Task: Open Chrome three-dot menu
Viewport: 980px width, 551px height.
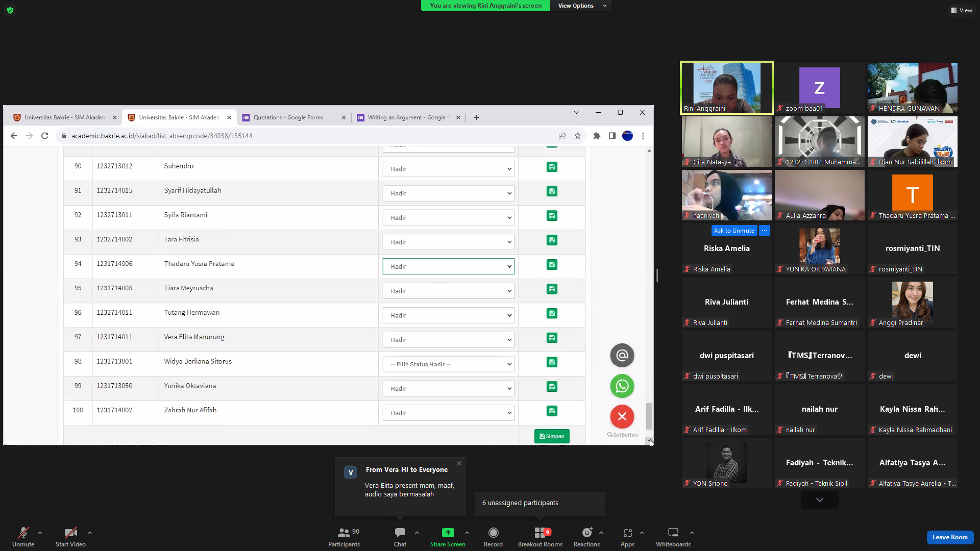Action: (x=643, y=136)
